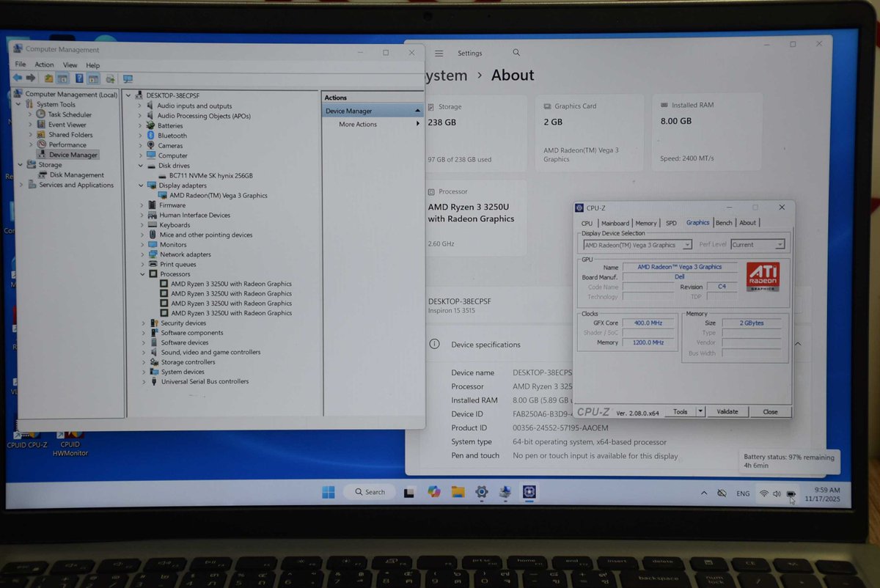Expand the Services and Applications node

tap(21, 185)
